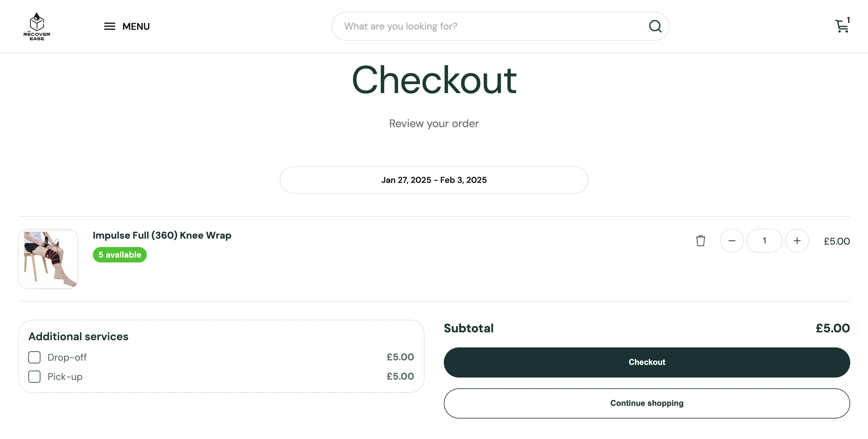Image resolution: width=868 pixels, height=439 pixels.
Task: Click the green '5 available' badge
Action: tap(120, 255)
